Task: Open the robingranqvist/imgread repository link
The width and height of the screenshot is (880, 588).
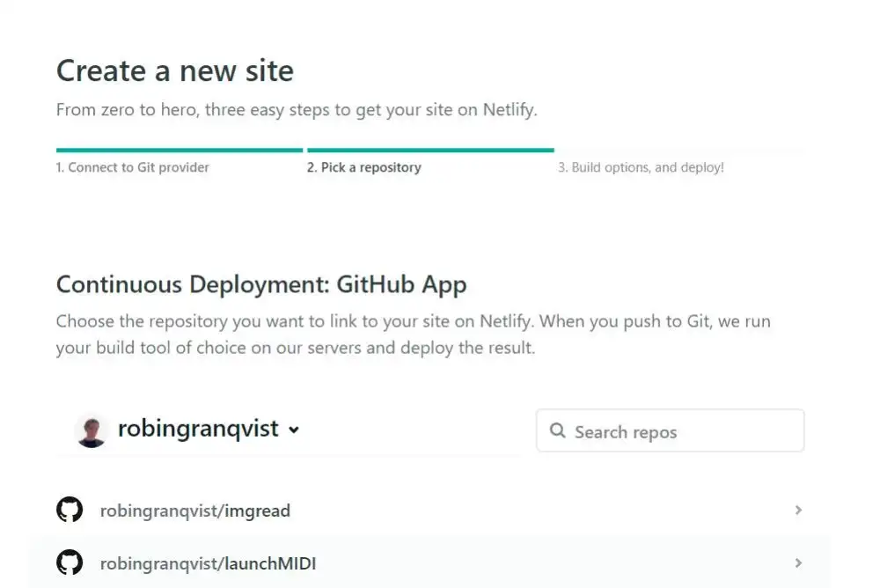Action: [195, 510]
